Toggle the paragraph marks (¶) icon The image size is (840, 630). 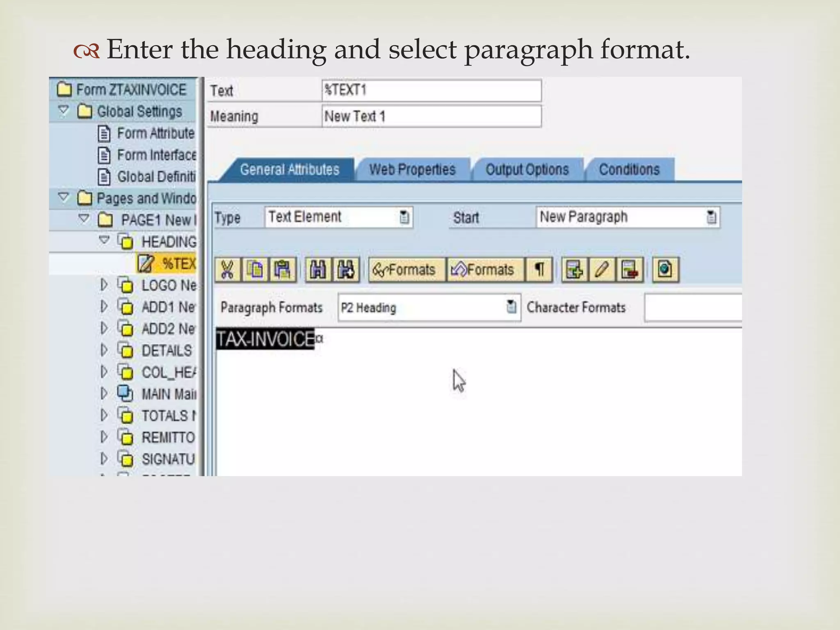coord(539,270)
